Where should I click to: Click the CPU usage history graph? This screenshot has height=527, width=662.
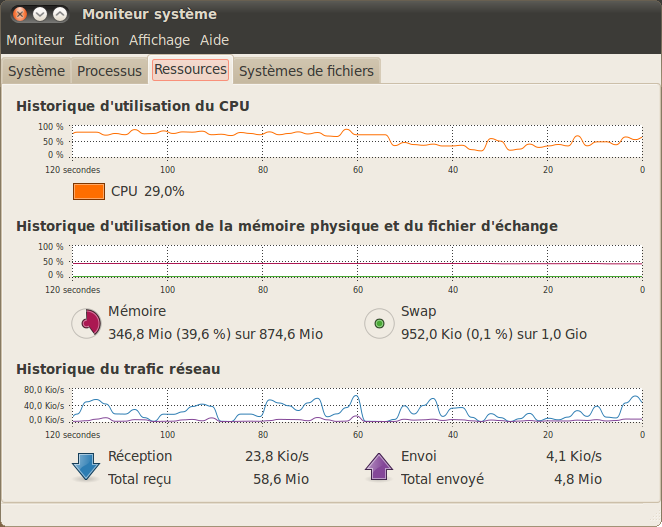click(x=357, y=142)
